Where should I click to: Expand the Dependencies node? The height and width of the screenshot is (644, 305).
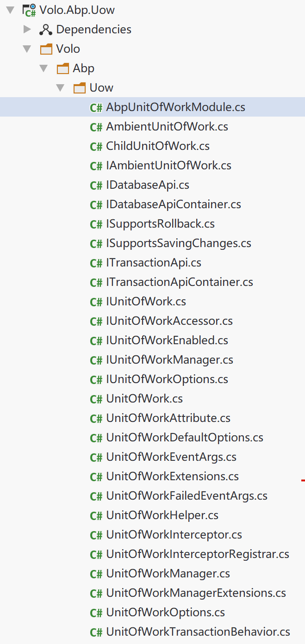click(27, 29)
